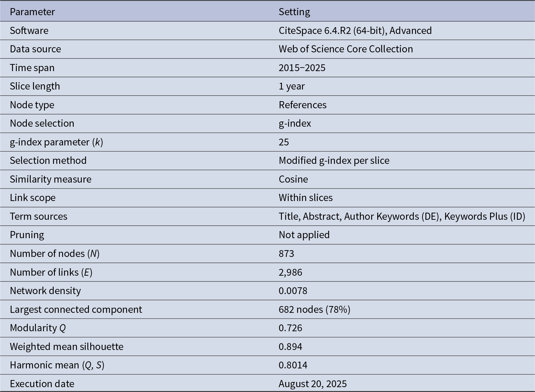Click the Link scope parameter label
The image size is (535, 392).
tap(33, 197)
